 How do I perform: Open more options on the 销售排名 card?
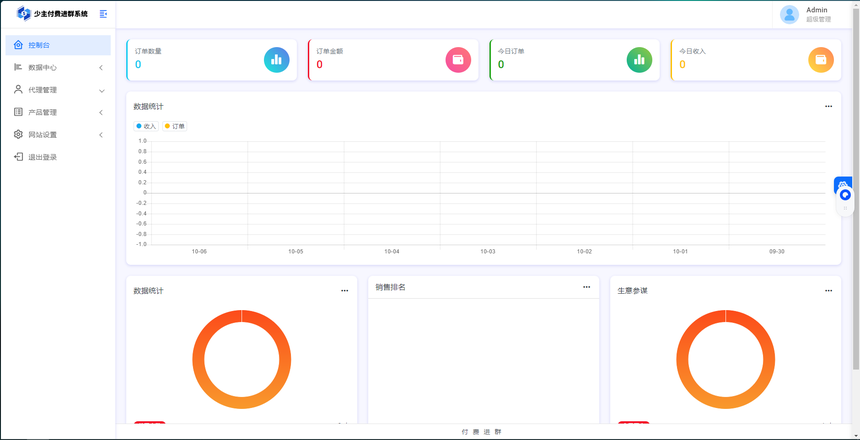tap(587, 288)
